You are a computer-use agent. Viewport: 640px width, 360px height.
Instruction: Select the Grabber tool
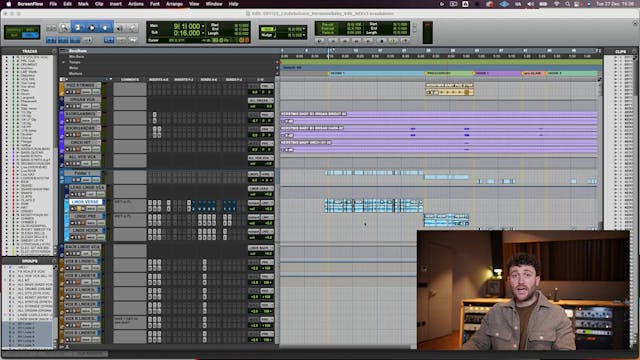[x=105, y=28]
